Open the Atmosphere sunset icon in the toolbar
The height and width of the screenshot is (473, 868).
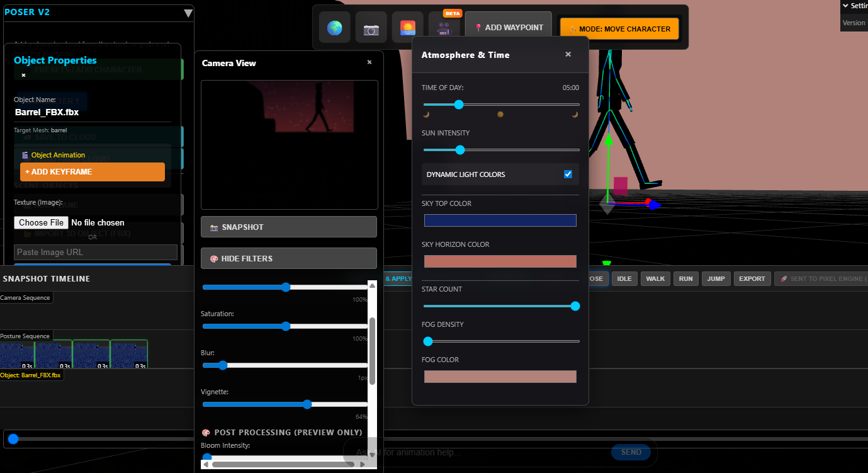click(407, 28)
